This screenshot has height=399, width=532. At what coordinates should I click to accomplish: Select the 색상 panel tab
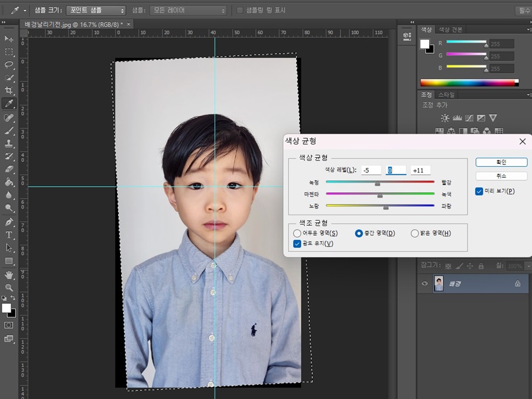click(x=426, y=30)
